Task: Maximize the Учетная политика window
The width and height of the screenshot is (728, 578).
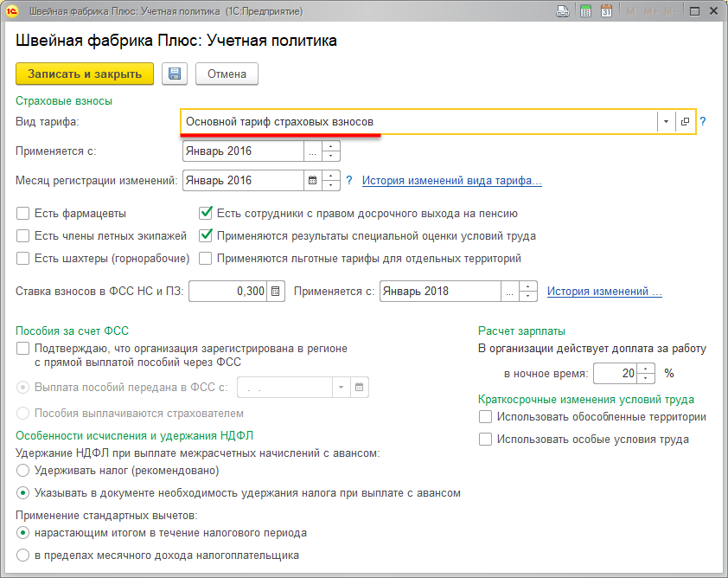Action: [x=694, y=11]
